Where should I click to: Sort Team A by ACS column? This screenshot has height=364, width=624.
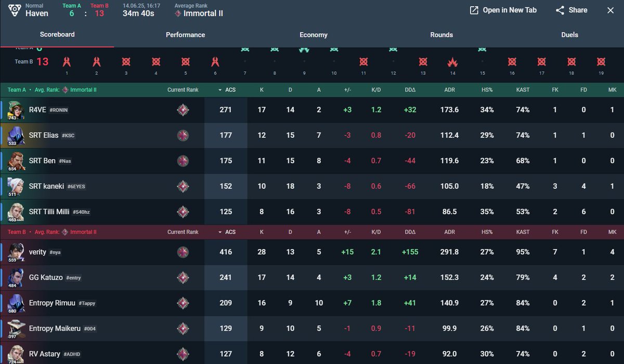click(227, 90)
